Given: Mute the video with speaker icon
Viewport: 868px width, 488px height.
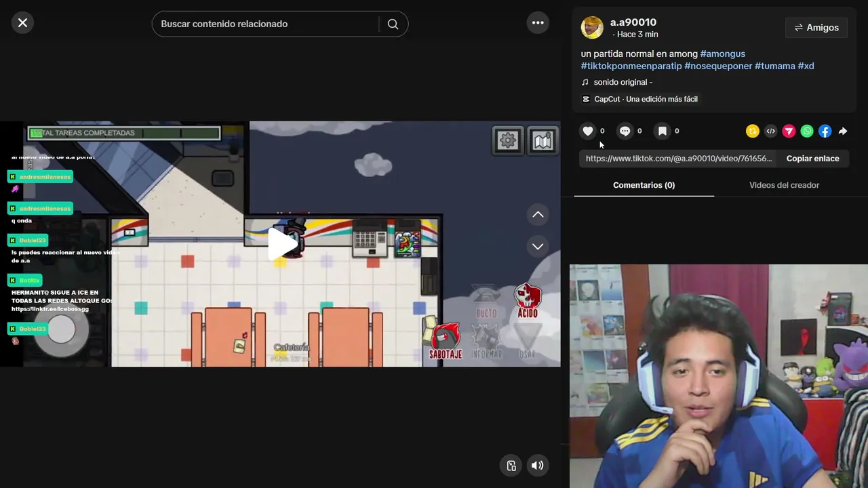Looking at the screenshot, I should pos(538,465).
